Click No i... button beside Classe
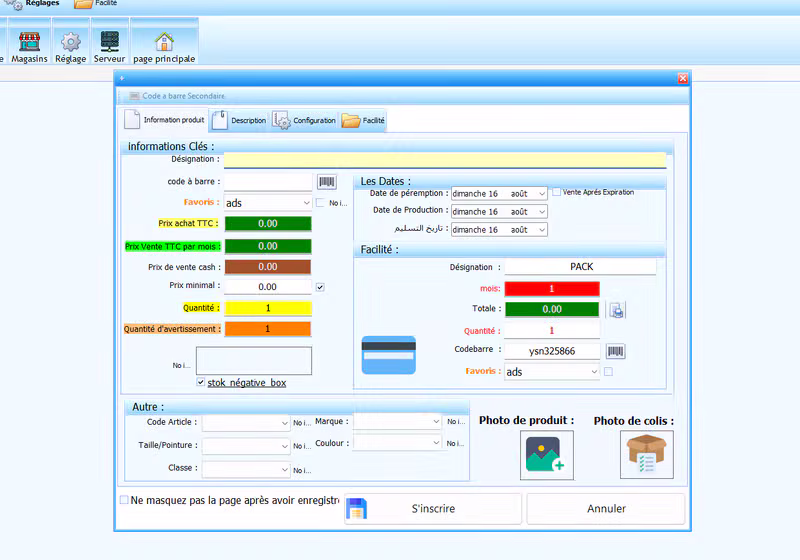The image size is (800, 560). [302, 470]
